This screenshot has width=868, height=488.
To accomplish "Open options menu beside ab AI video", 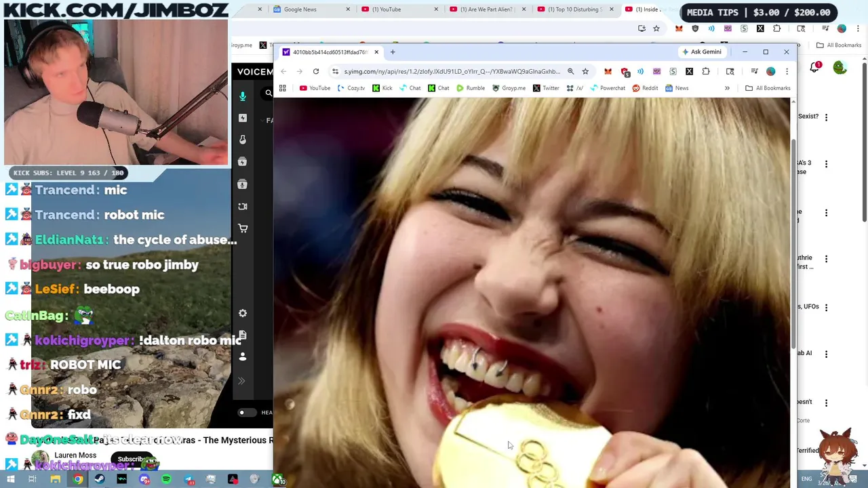I will (826, 354).
